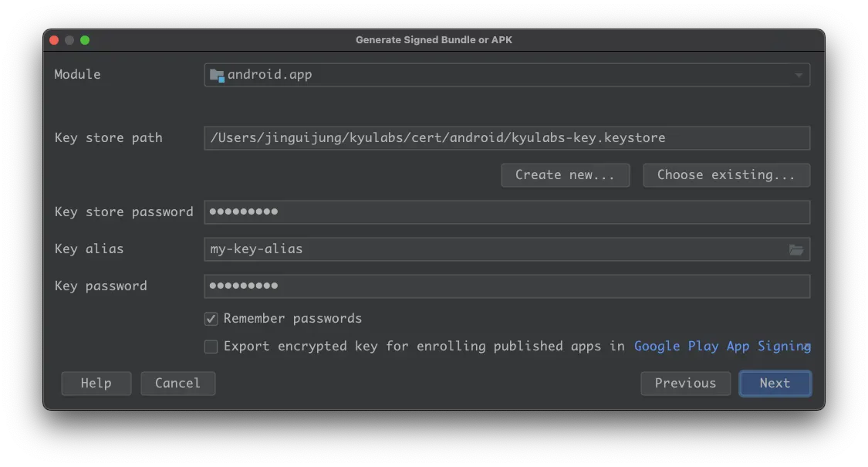Close the dialog with the red button
Viewport: 868px width, 467px height.
pos(54,40)
